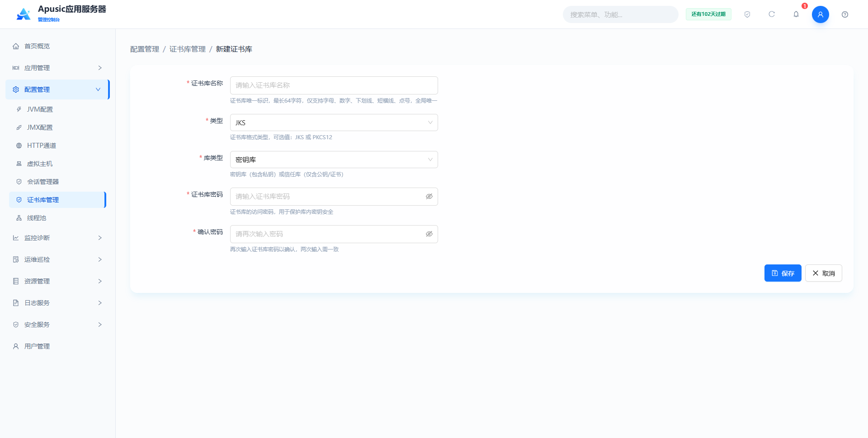Click the 管理控制台 subtitle text
Image resolution: width=868 pixels, height=438 pixels.
click(x=49, y=19)
